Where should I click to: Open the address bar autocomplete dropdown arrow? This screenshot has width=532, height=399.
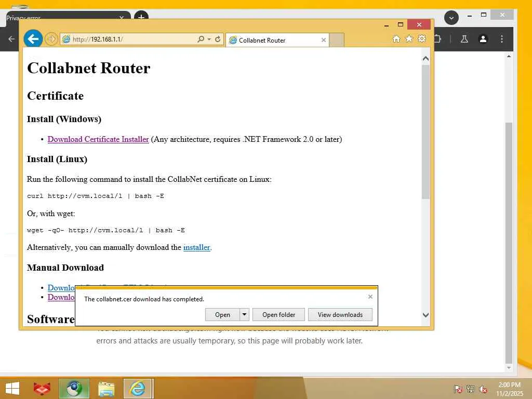pos(209,39)
